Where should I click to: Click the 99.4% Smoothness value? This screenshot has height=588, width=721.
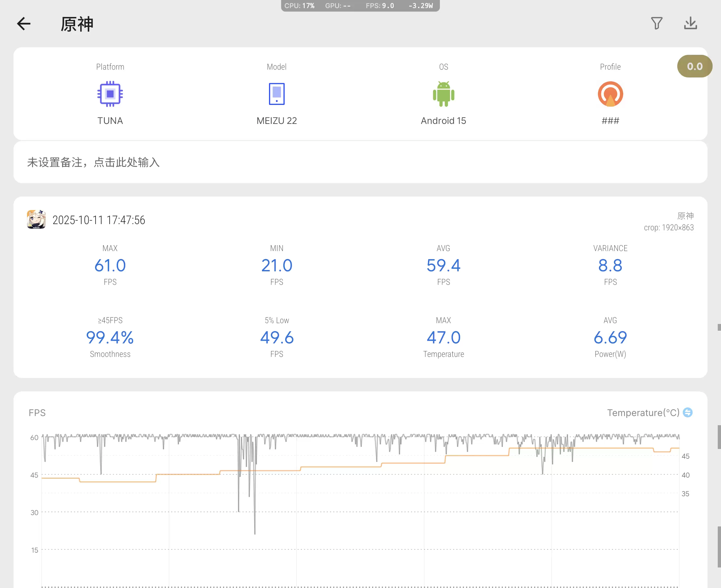pyautogui.click(x=110, y=337)
